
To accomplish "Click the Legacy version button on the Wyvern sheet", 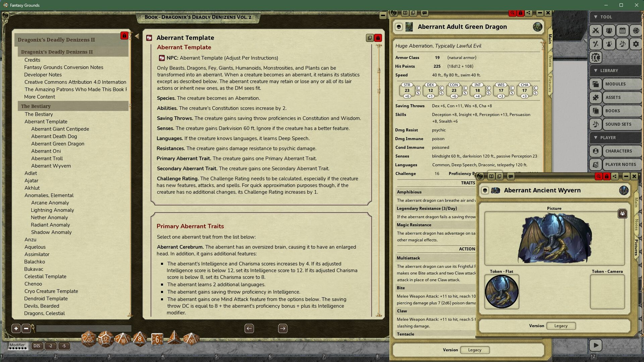I will pyautogui.click(x=561, y=325).
